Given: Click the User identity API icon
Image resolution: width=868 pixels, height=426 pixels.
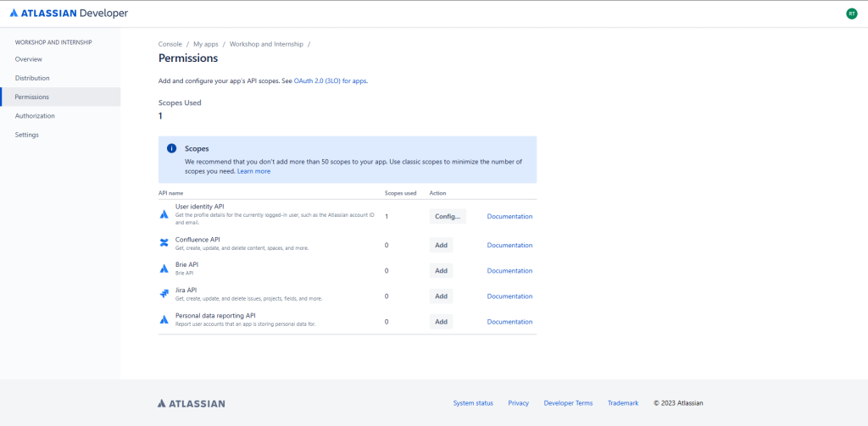Looking at the screenshot, I should (164, 214).
